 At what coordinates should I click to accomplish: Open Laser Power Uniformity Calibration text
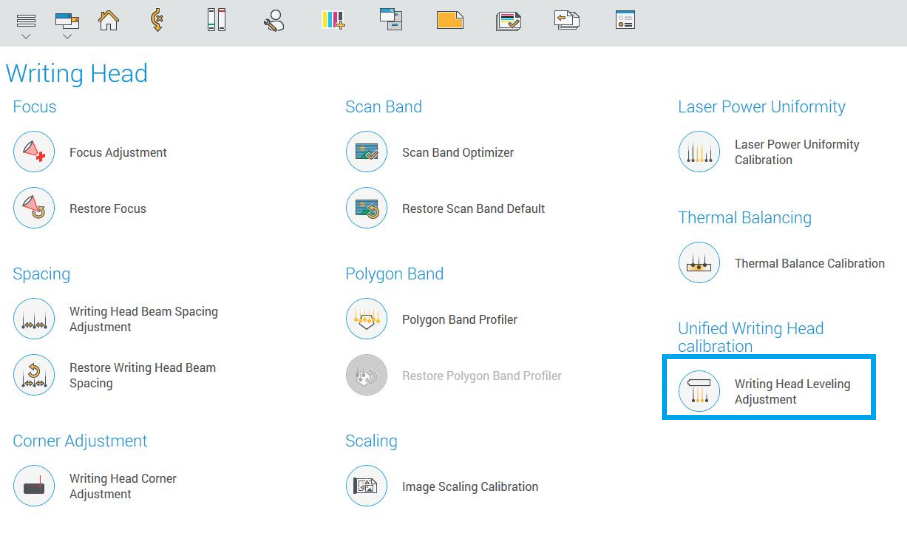[797, 152]
